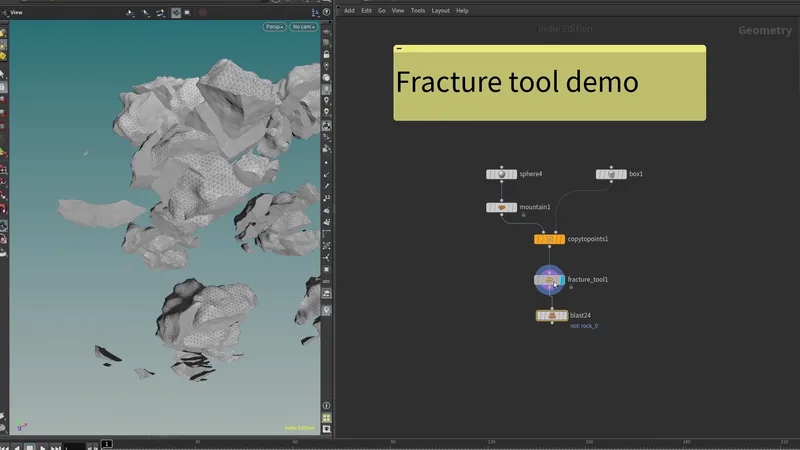Click the red magnet icon in left toolbar
Screen dimensions: 800x450
click(3, 209)
